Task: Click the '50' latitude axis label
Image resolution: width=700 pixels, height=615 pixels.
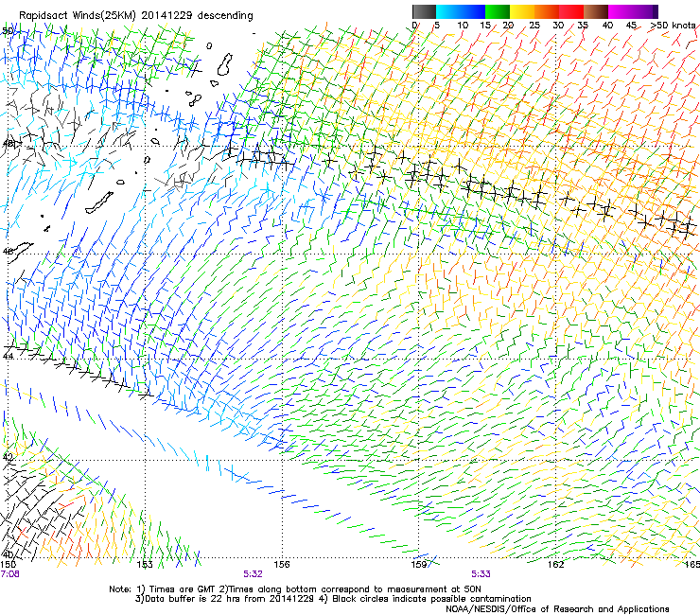Action: 8,31
